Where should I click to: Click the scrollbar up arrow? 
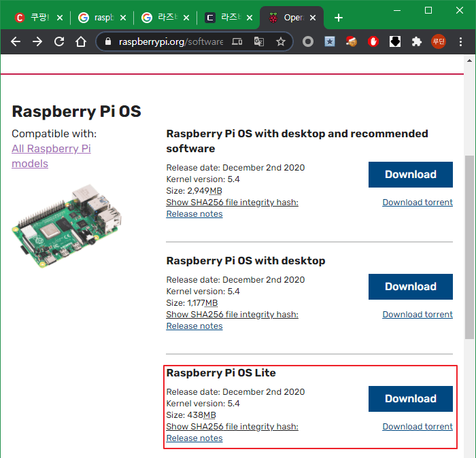point(469,60)
